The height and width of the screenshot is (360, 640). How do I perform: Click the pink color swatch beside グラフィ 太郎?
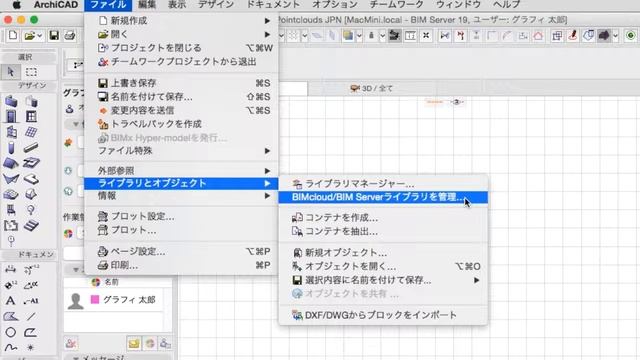(95, 300)
